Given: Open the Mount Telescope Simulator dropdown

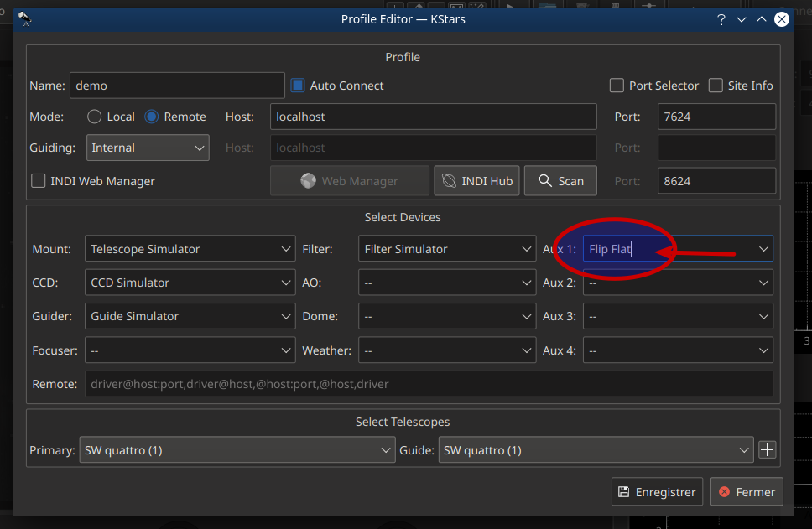Looking at the screenshot, I should (x=190, y=249).
